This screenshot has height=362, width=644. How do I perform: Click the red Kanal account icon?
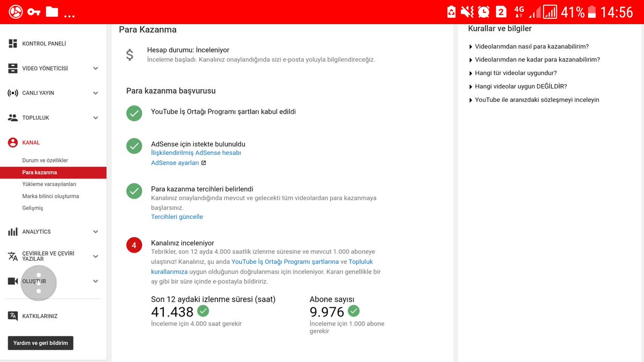point(13,143)
